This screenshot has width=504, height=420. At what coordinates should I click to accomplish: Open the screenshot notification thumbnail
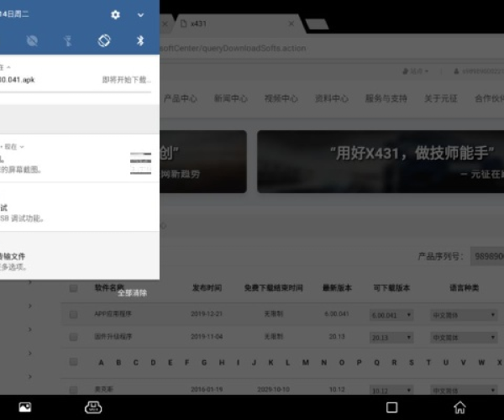(140, 163)
